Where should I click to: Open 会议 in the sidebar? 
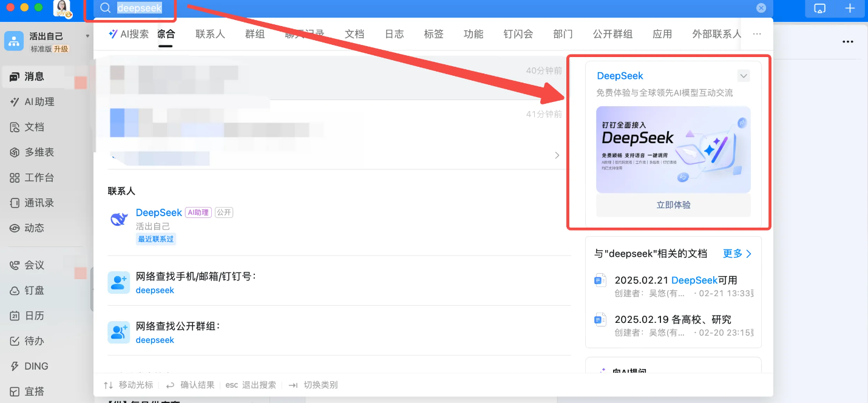pyautogui.click(x=27, y=265)
